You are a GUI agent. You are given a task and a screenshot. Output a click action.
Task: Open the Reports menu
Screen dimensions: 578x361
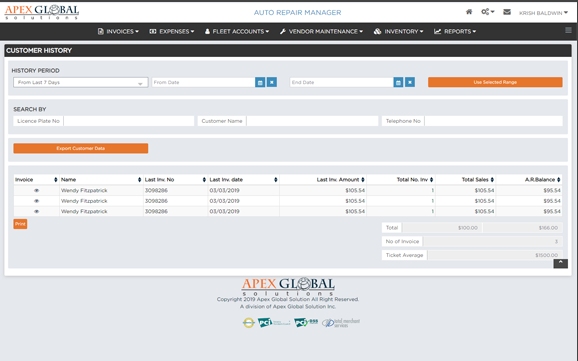pos(455,31)
